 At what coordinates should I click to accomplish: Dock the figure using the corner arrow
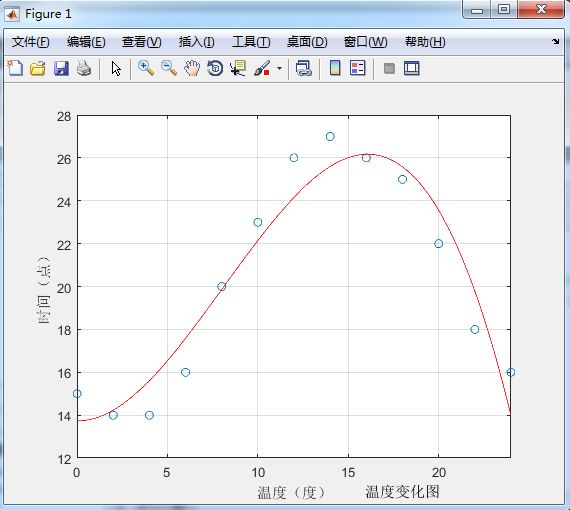pos(555,41)
